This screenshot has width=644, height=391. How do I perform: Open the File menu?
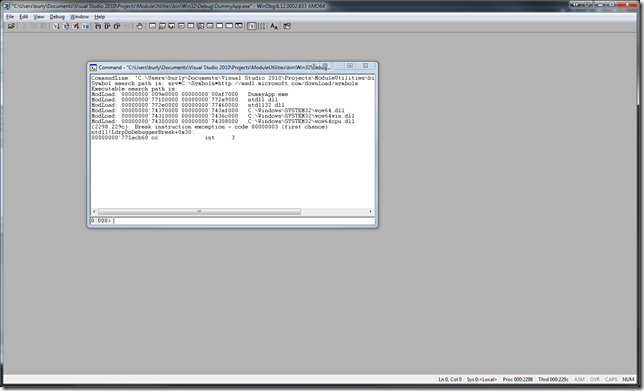click(x=10, y=17)
